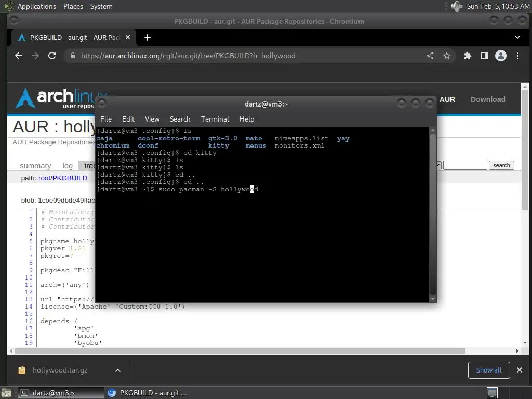The image size is (532, 399).
Task: Open terminal File menu
Action: [x=106, y=119]
